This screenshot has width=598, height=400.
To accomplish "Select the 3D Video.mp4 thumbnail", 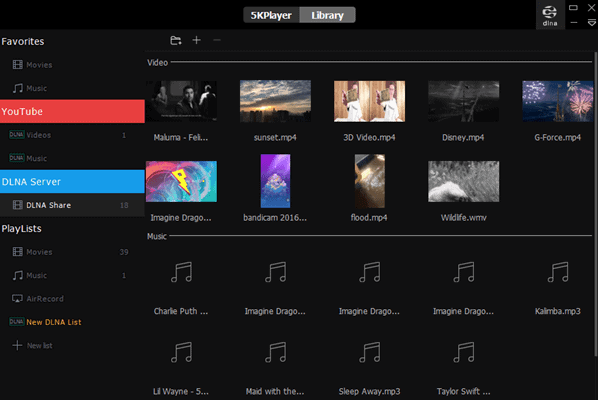I will coord(370,101).
